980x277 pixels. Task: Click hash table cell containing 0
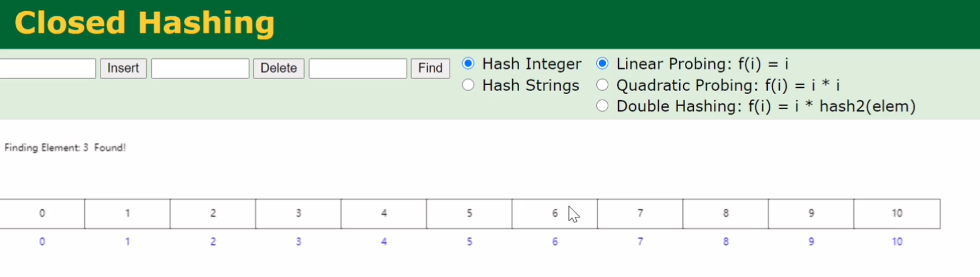42,214
